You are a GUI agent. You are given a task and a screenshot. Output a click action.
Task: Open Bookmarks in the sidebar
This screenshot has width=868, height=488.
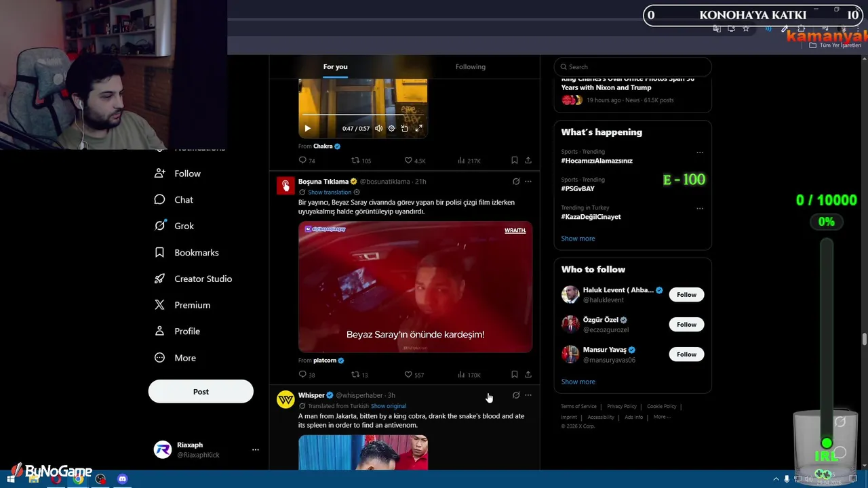click(187, 252)
